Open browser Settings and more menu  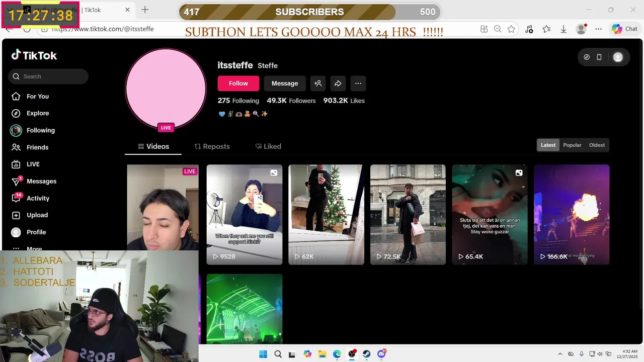(x=598, y=29)
